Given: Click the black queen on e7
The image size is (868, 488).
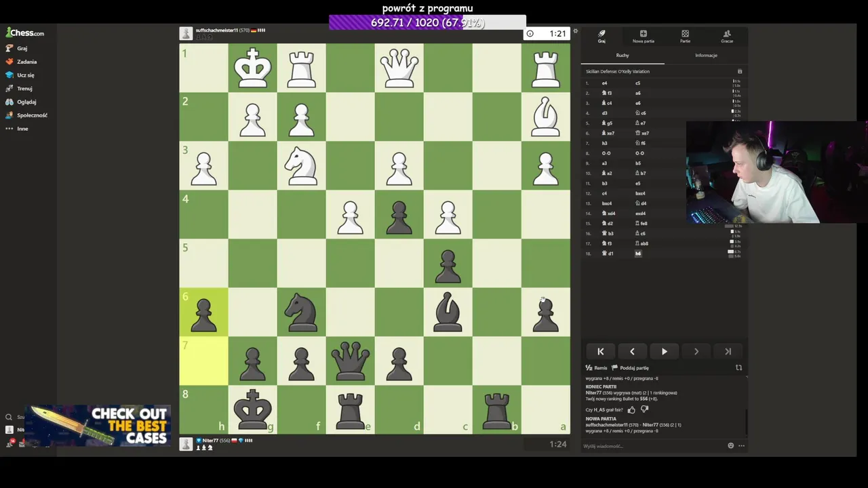Looking at the screenshot, I should (x=351, y=361).
